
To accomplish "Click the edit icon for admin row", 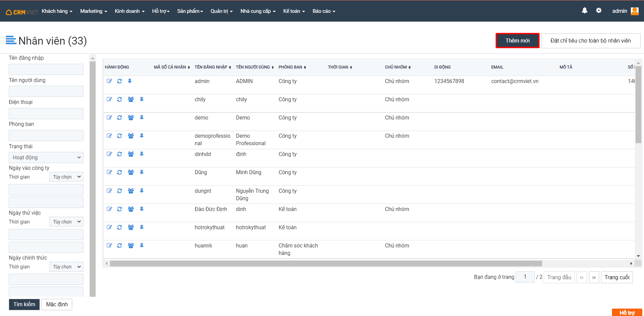I will [109, 81].
